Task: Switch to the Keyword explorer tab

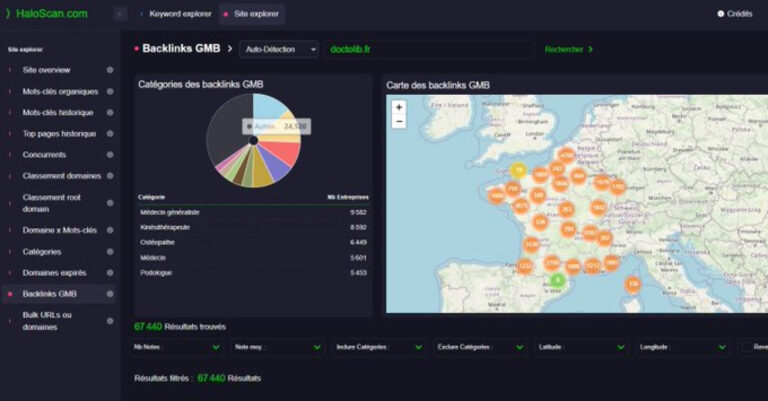Action: [x=176, y=14]
